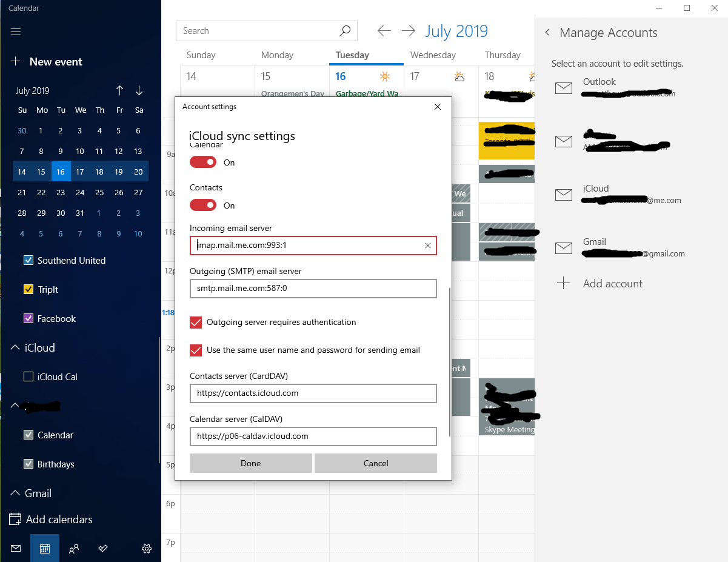Viewport: 728px width, 562px height.
Task: Click the Add calendars icon
Action: (x=15, y=520)
